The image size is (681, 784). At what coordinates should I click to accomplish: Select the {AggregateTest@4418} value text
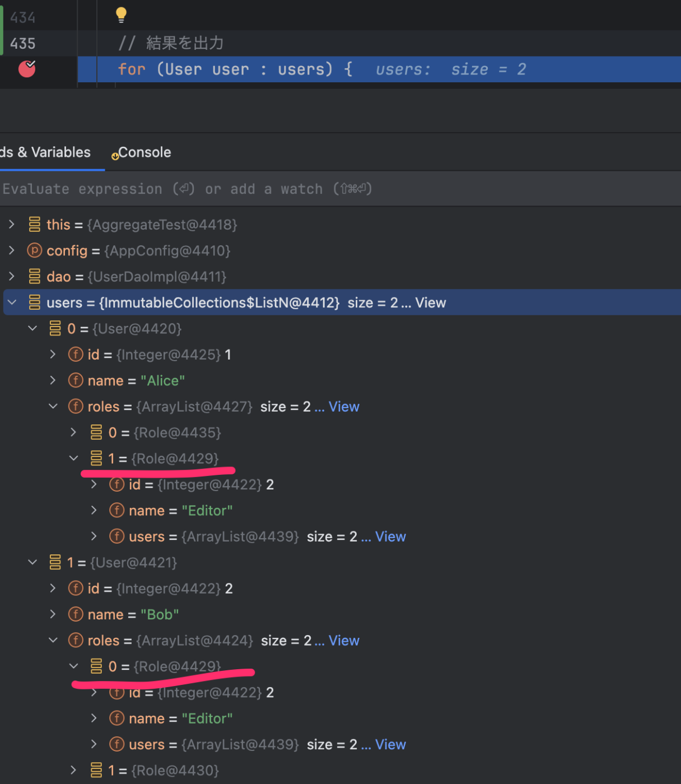pos(162,225)
